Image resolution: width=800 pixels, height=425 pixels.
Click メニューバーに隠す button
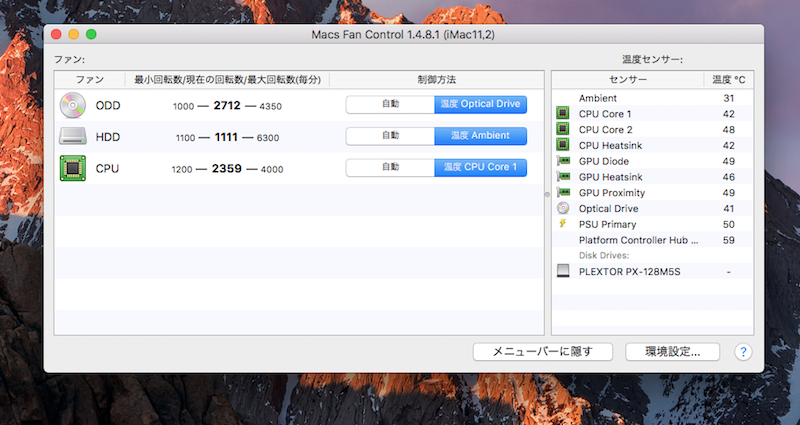coord(544,352)
